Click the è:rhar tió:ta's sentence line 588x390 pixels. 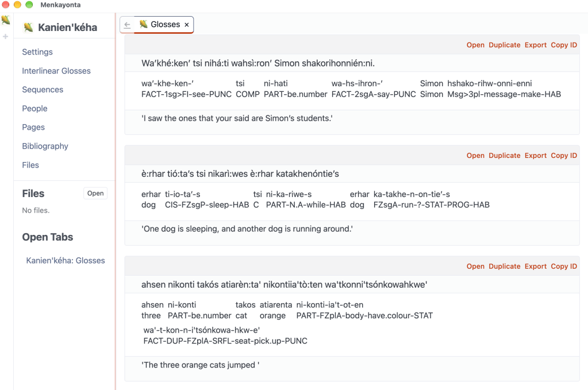[x=240, y=174]
